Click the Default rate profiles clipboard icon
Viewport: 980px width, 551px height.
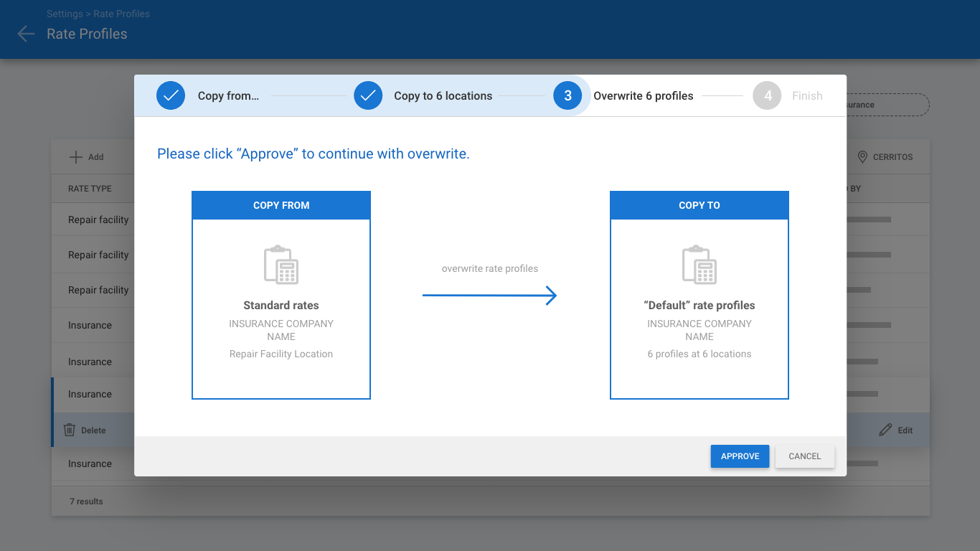699,265
